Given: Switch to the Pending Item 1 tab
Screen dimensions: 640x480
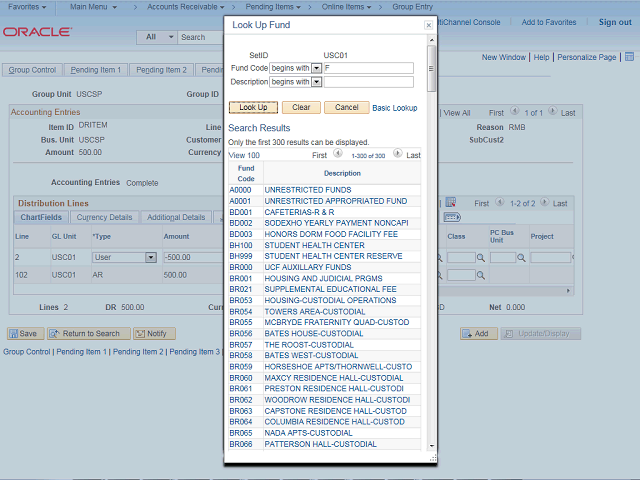Looking at the screenshot, I should (x=96, y=70).
